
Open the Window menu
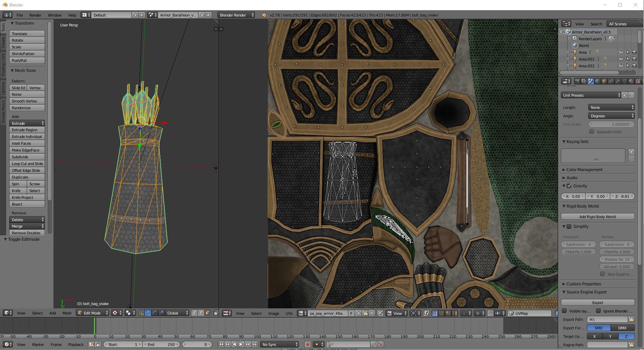54,15
